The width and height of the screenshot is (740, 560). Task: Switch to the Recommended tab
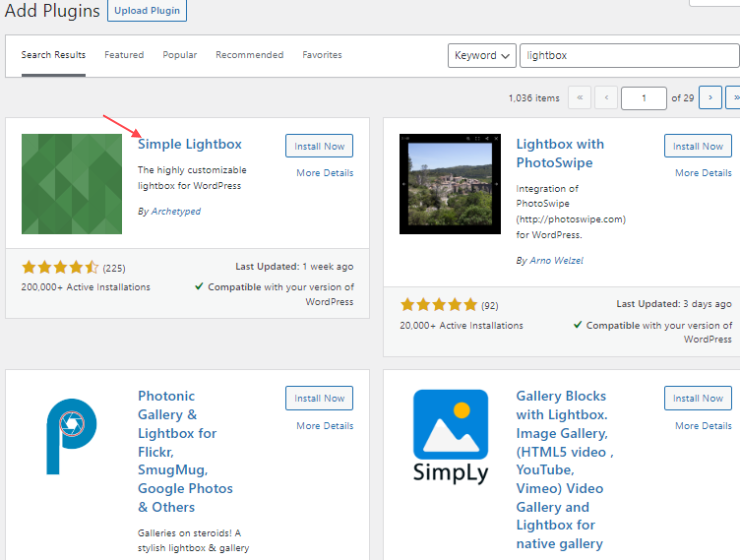click(250, 55)
